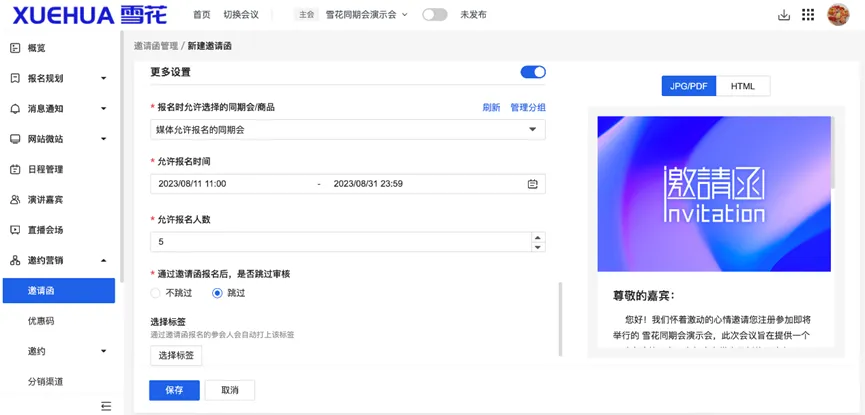The height and width of the screenshot is (415, 865).
Task: Click the download icon in top bar
Action: click(x=783, y=15)
